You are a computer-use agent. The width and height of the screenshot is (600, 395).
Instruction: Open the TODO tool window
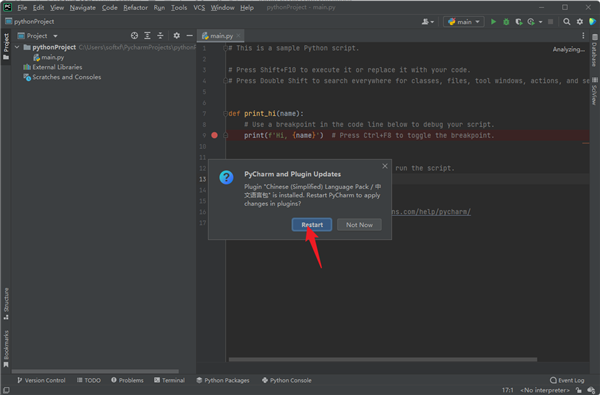(89, 380)
